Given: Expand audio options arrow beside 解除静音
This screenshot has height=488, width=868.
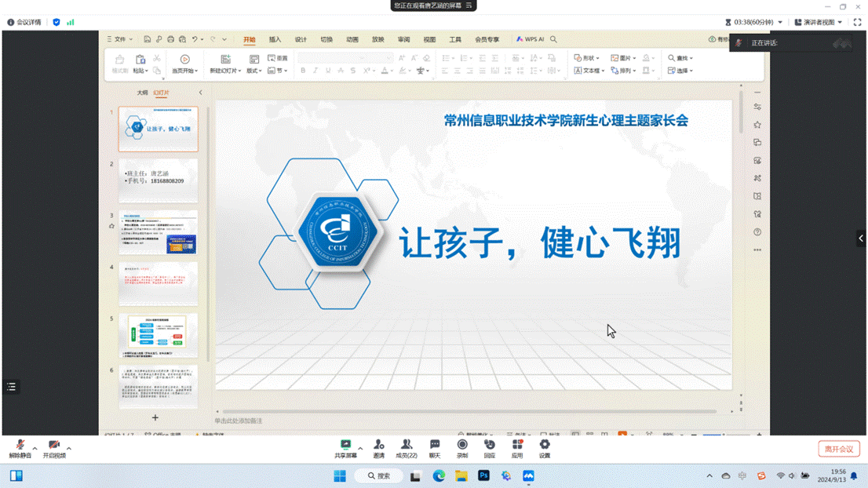Looking at the screenshot, I should click(x=35, y=448).
